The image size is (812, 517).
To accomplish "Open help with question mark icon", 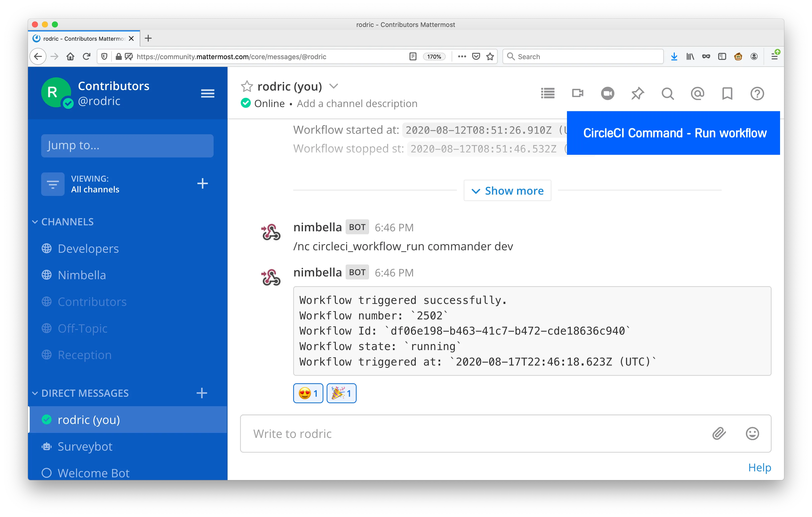I will 757,93.
